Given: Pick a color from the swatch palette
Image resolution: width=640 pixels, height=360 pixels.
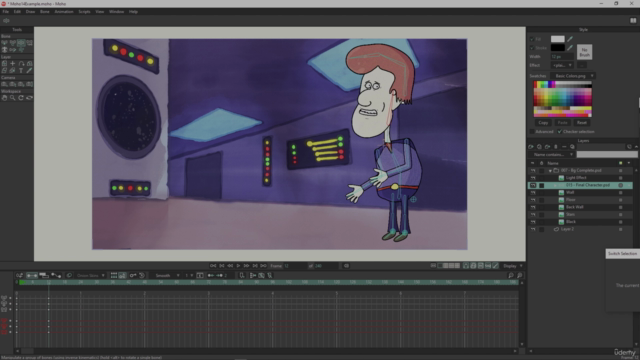Looking at the screenshot, I should 562,99.
